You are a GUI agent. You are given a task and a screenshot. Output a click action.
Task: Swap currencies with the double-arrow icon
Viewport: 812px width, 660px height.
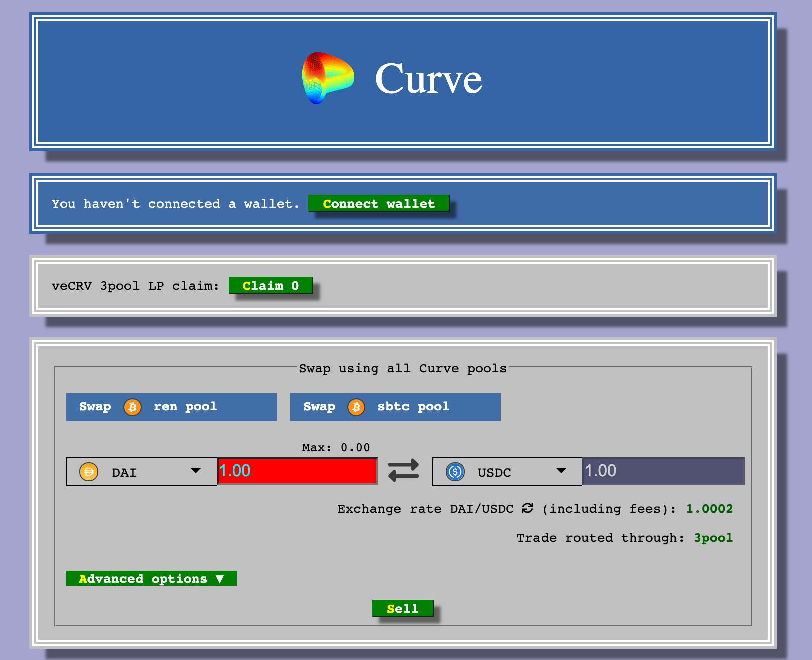point(403,471)
